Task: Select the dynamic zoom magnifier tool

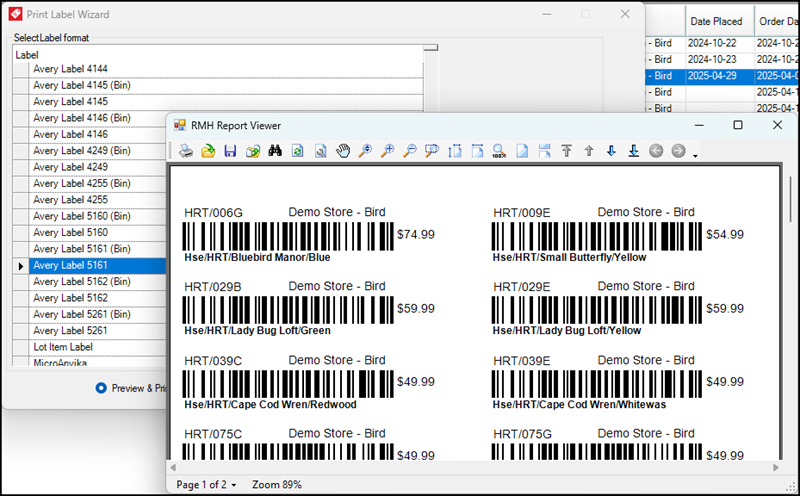Action: click(365, 151)
